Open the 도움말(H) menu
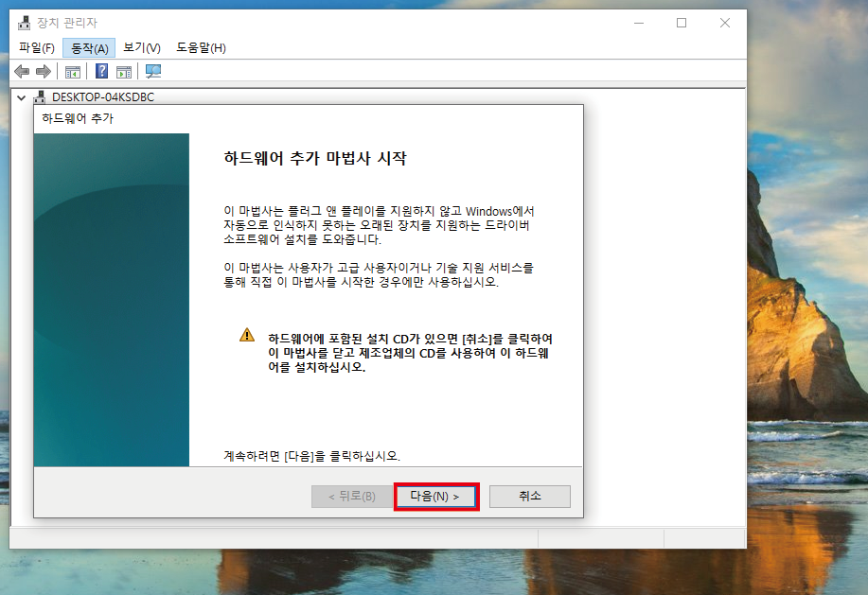This screenshot has width=868, height=595. tap(201, 48)
